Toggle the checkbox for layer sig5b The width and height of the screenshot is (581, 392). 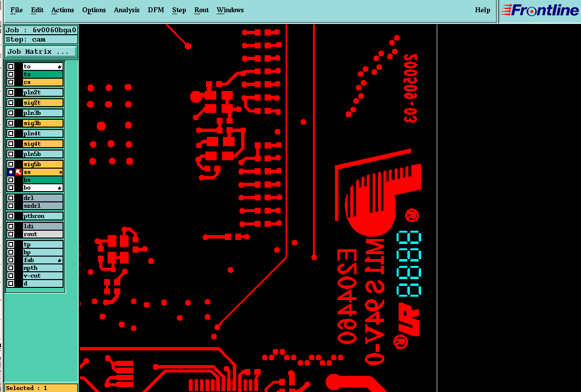tap(11, 164)
